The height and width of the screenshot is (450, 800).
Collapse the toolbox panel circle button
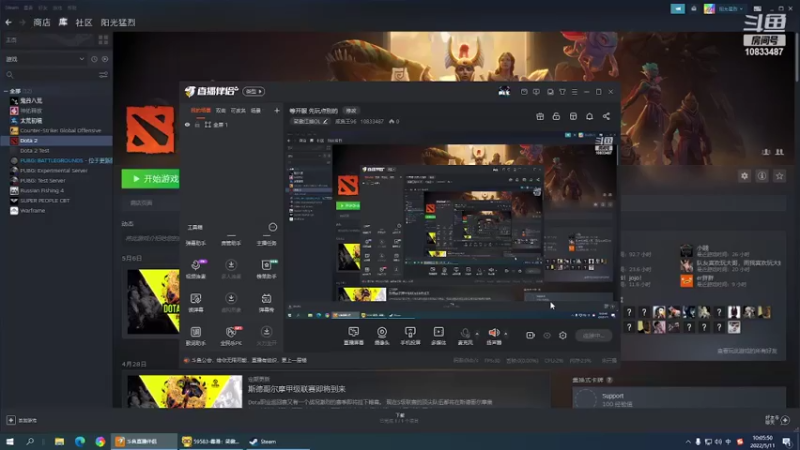273,227
